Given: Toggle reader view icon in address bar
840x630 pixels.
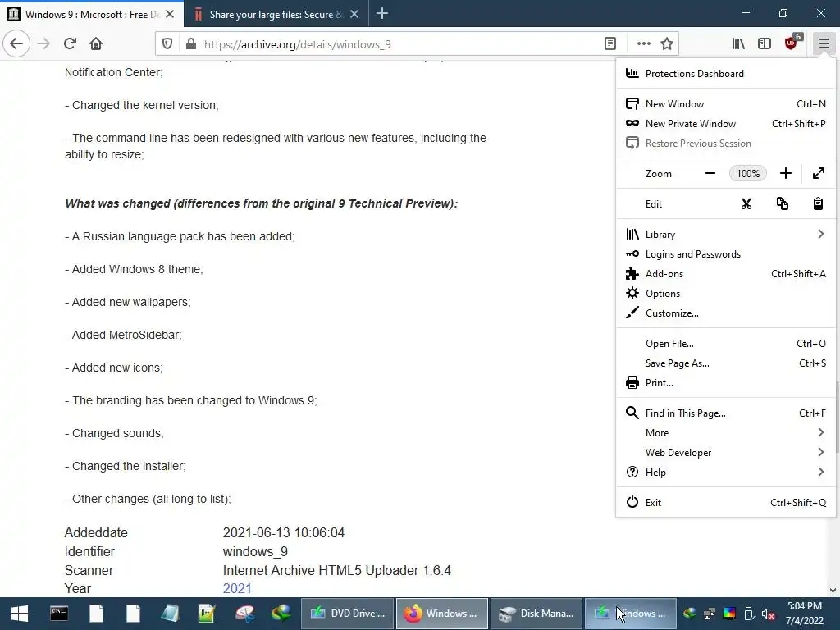Looking at the screenshot, I should click(x=610, y=44).
